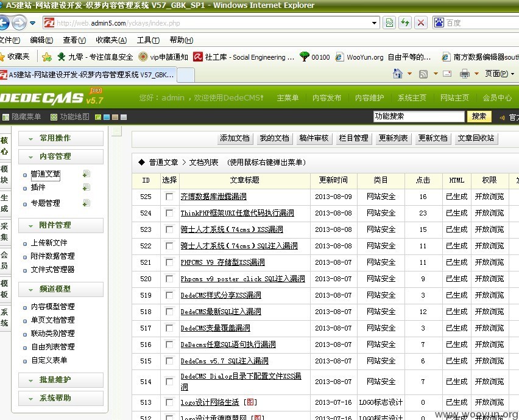Click the 稿件审核 button
Image resolution: width=519 pixels, height=420 pixels.
tap(314, 138)
